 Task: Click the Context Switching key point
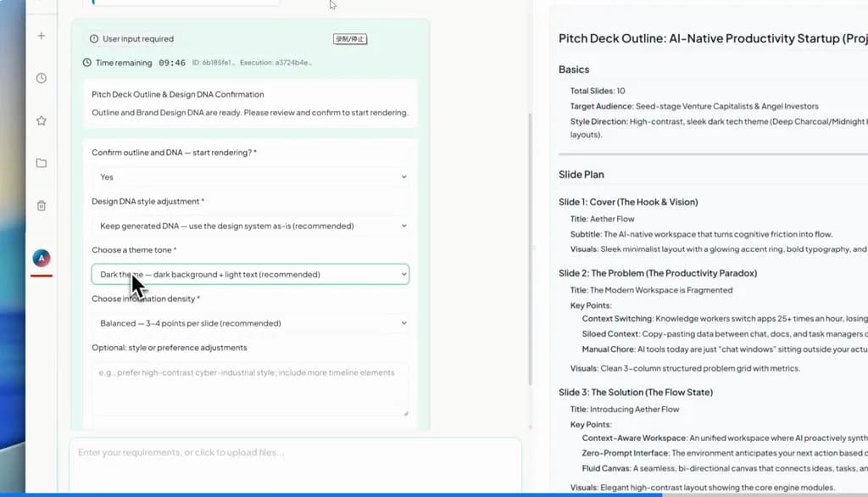pos(725,319)
